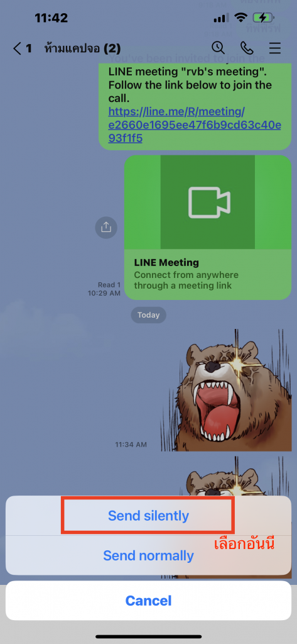Tap the 11:42 clock in status bar
The image size is (297, 644).
pyautogui.click(x=53, y=18)
